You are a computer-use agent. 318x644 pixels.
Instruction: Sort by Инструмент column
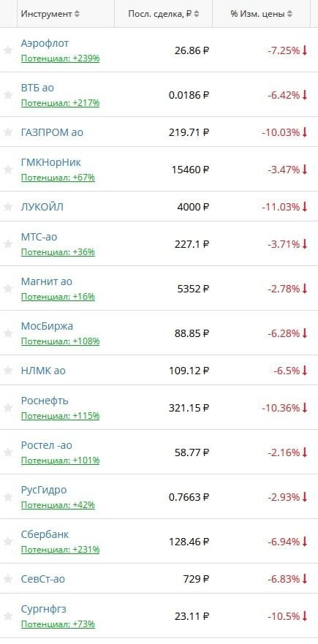tap(50, 14)
